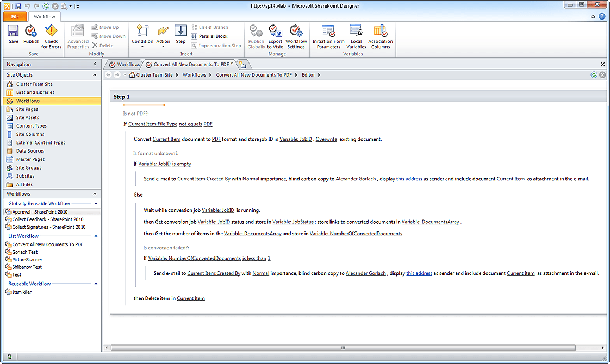Move selected action up
The image size is (610, 364).
105,27
